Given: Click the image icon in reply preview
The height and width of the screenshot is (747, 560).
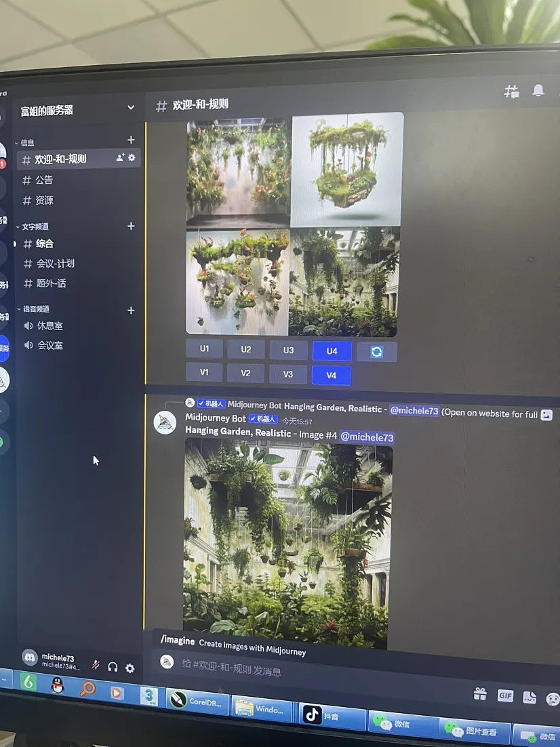Looking at the screenshot, I should pyautogui.click(x=546, y=415).
